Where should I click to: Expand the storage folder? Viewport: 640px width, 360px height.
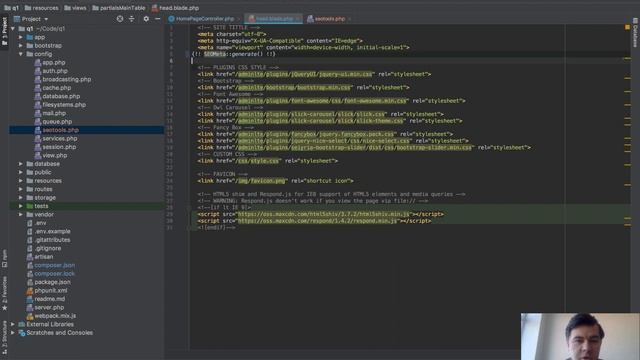[x=20, y=198]
